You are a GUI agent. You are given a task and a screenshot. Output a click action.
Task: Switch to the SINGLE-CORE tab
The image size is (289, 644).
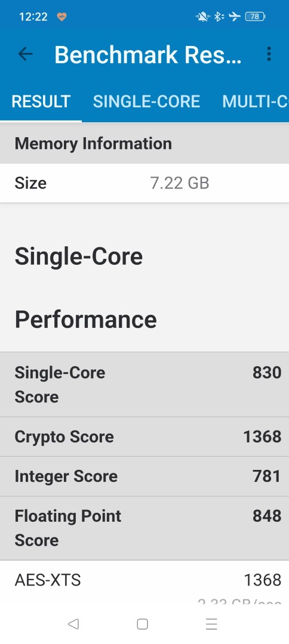[x=146, y=101]
